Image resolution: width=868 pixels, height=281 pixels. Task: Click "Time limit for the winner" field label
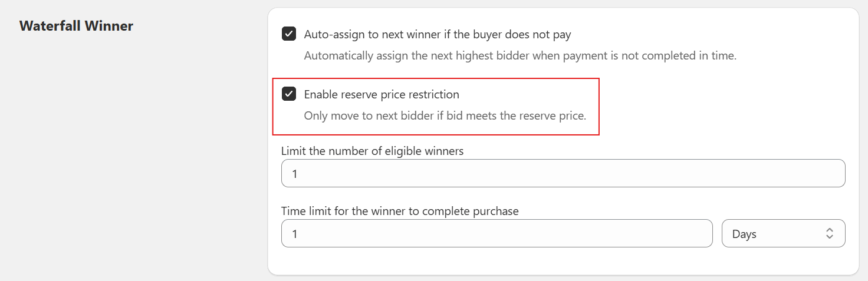(400, 211)
